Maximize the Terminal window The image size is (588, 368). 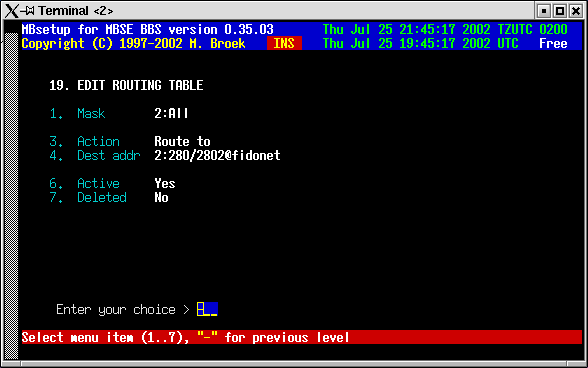point(560,11)
